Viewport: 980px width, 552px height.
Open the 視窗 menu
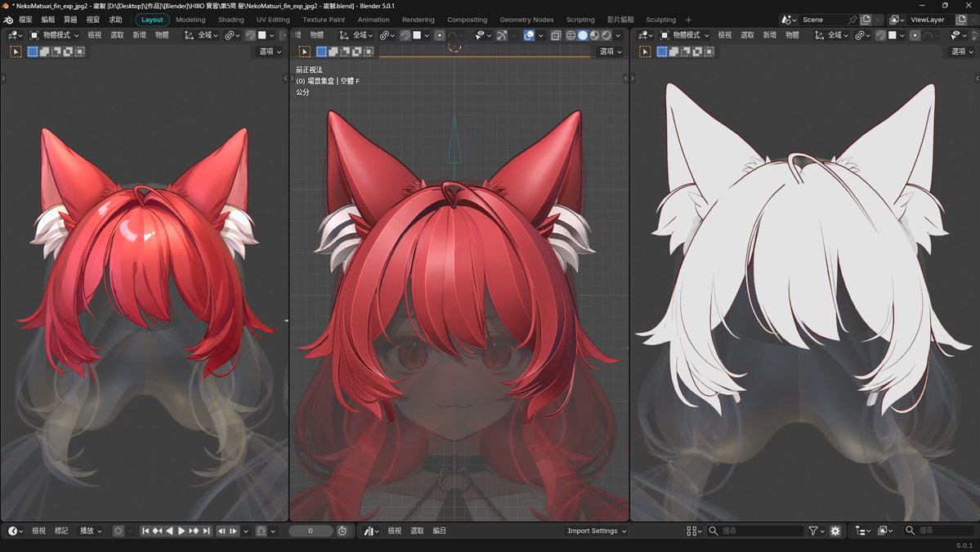tap(93, 20)
